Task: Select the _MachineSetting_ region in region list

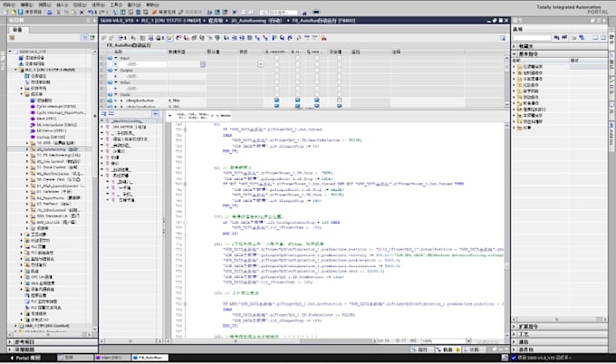Action: tap(127, 121)
